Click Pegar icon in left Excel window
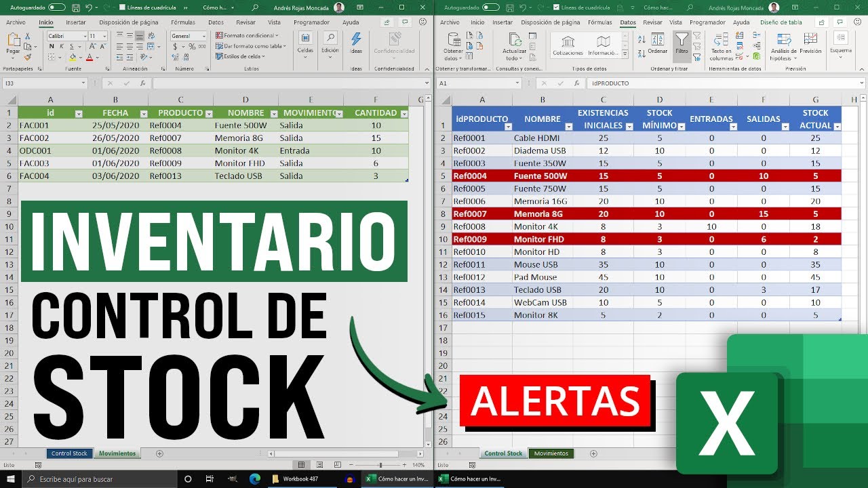 click(x=13, y=40)
